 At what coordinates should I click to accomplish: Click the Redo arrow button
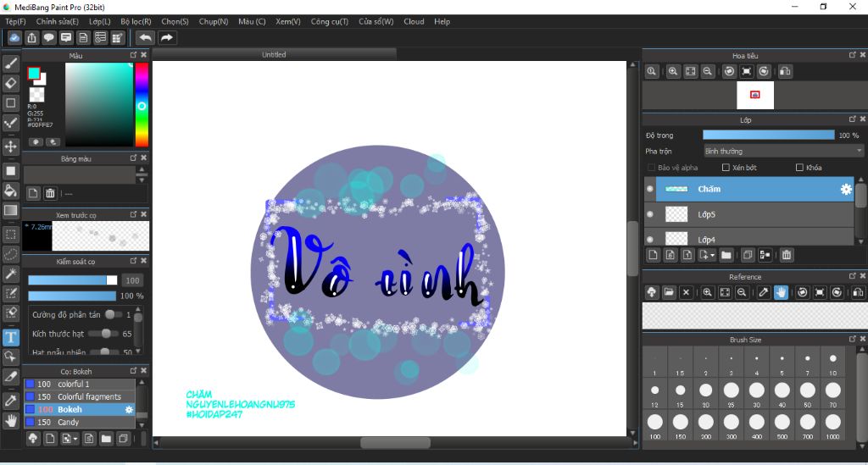(167, 37)
